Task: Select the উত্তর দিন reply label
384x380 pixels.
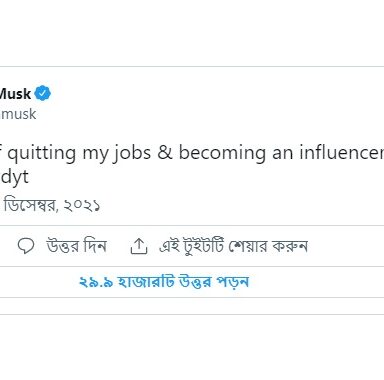Action: [x=77, y=246]
